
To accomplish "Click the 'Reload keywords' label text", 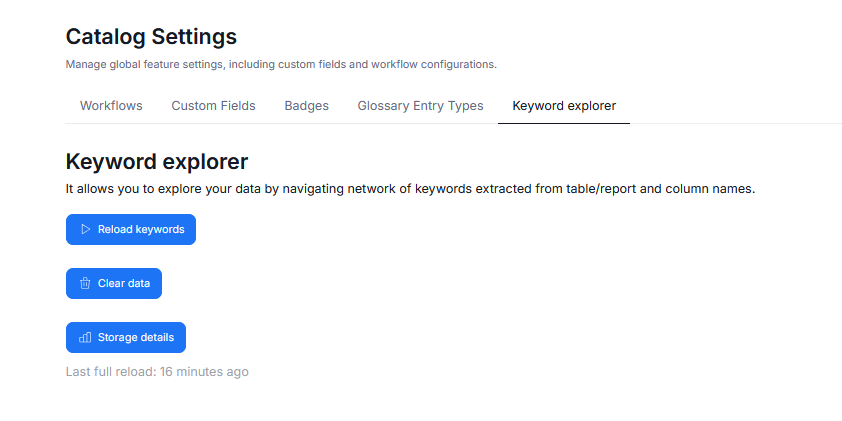I will [141, 229].
